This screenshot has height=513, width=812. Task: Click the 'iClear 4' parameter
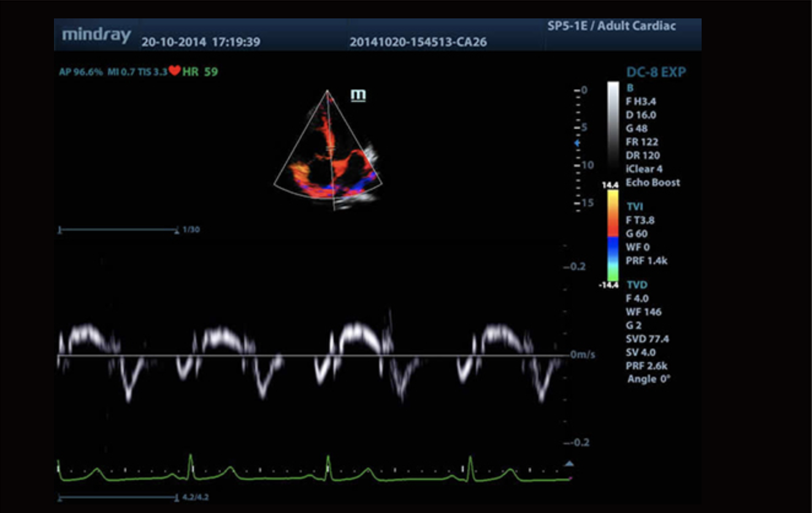click(x=645, y=169)
